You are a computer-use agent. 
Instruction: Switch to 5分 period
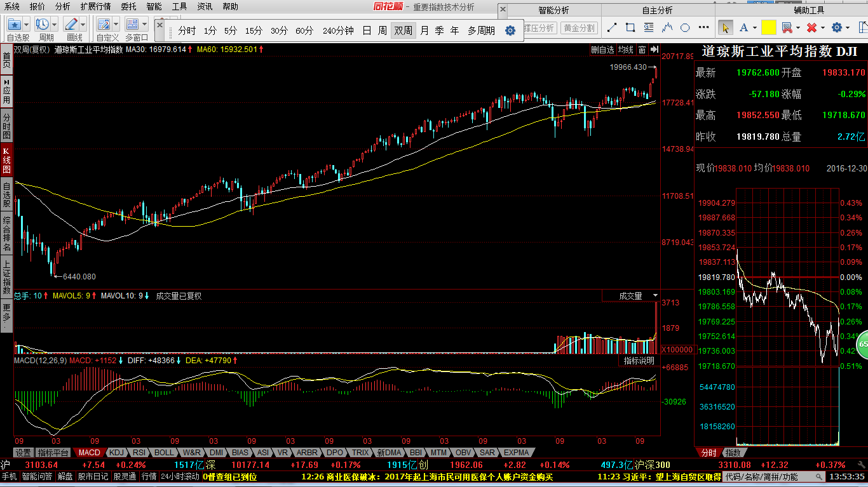230,30
